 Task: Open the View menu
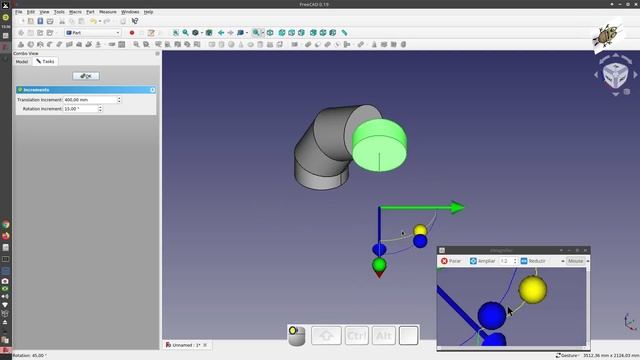[x=44, y=12]
